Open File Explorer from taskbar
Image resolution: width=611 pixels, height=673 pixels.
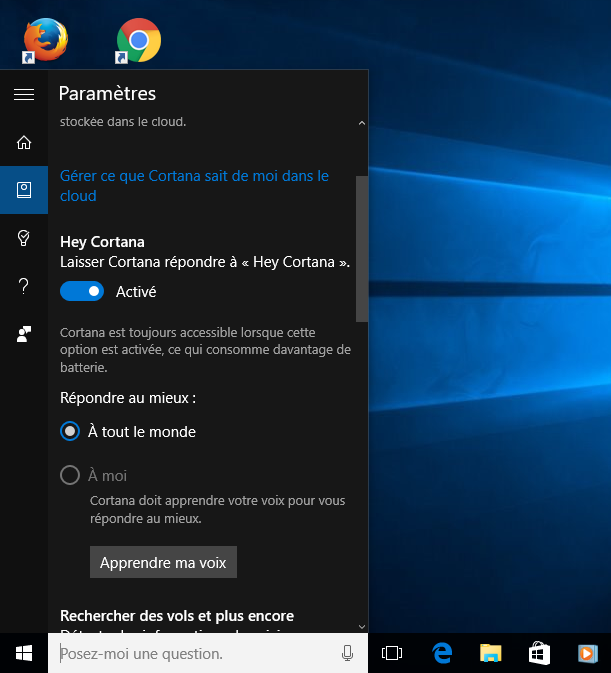[x=490, y=653]
